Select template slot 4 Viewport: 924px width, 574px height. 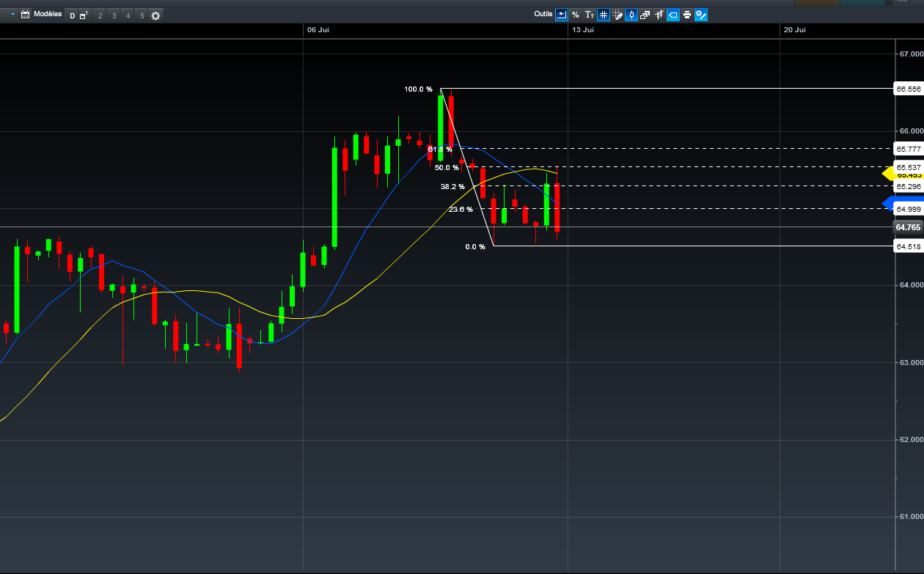(128, 15)
